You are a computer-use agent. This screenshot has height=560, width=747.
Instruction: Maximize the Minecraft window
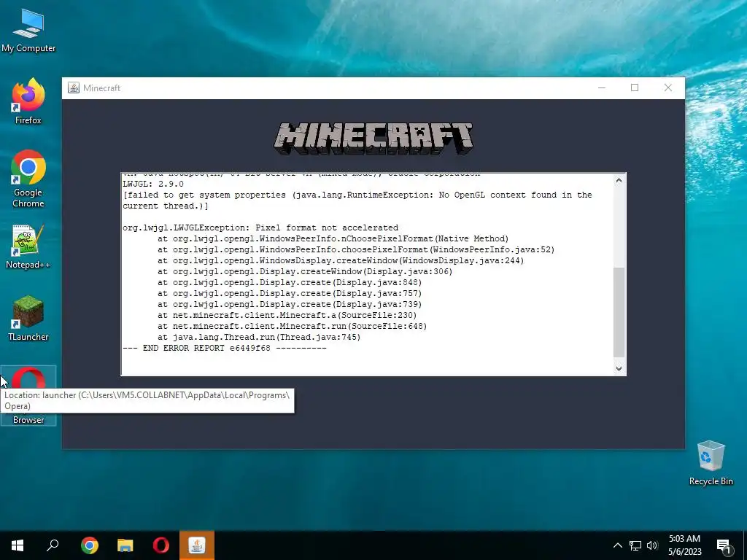(x=635, y=87)
